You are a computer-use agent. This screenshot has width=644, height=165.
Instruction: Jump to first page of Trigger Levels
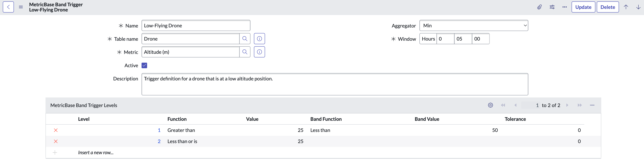pos(503,105)
